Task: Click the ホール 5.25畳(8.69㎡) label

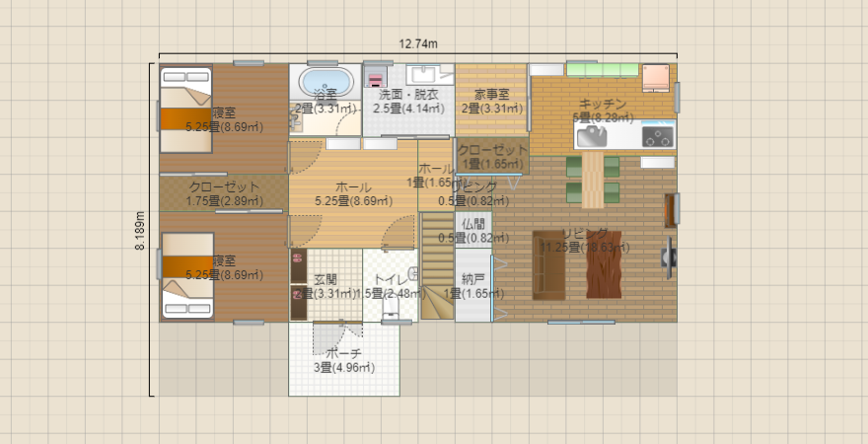Action: point(353,193)
